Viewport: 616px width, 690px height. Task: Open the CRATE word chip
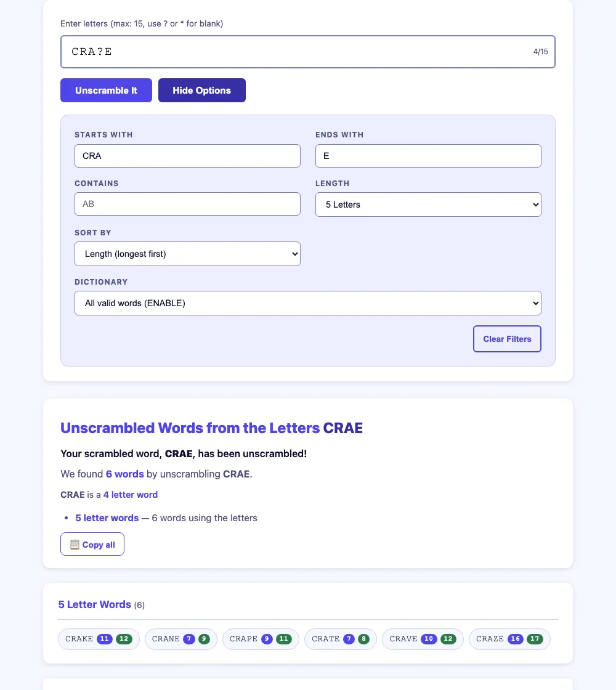point(341,639)
